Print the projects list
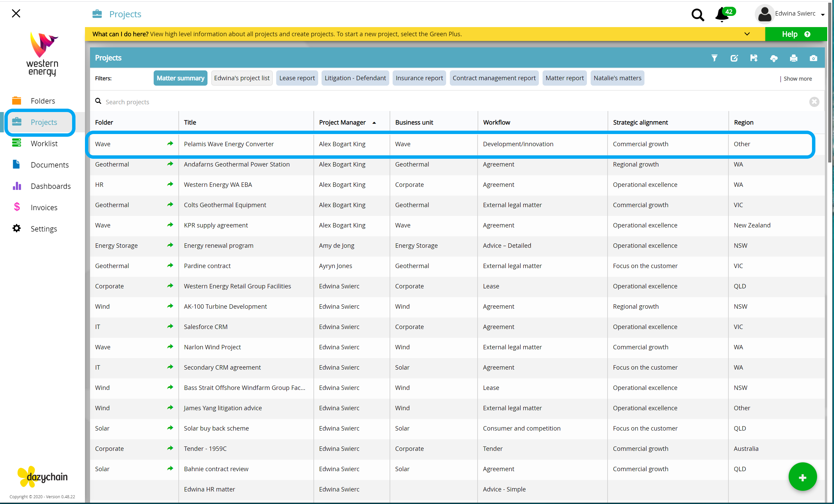 [x=793, y=58]
